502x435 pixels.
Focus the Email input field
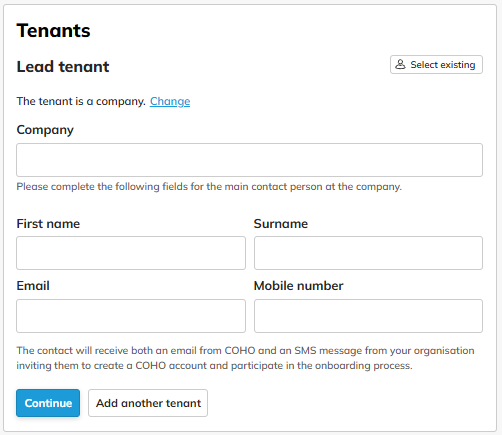[x=131, y=316]
